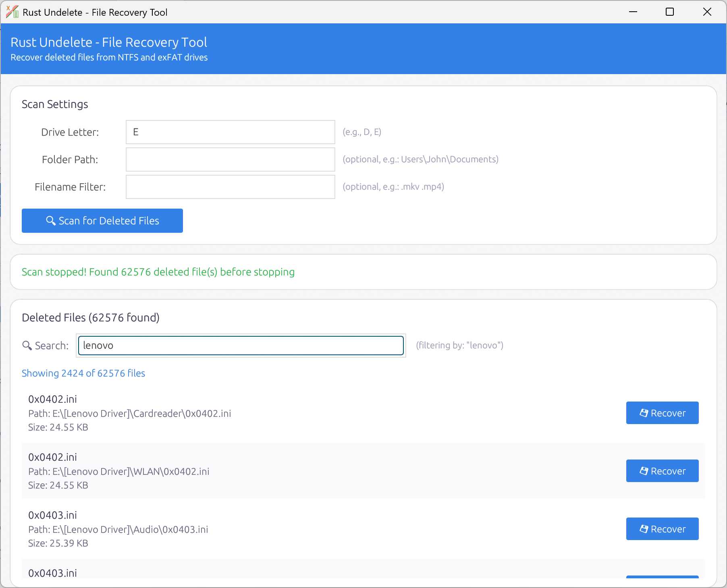This screenshot has width=727, height=588.
Task: Click the save icon on the WLAN file's Recover button
Action: [x=644, y=470]
